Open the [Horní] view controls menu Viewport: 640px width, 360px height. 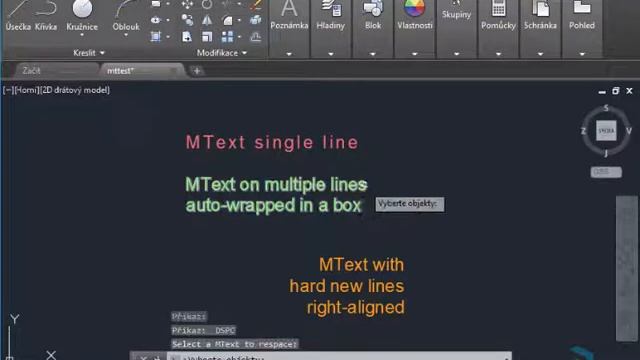click(x=27, y=90)
